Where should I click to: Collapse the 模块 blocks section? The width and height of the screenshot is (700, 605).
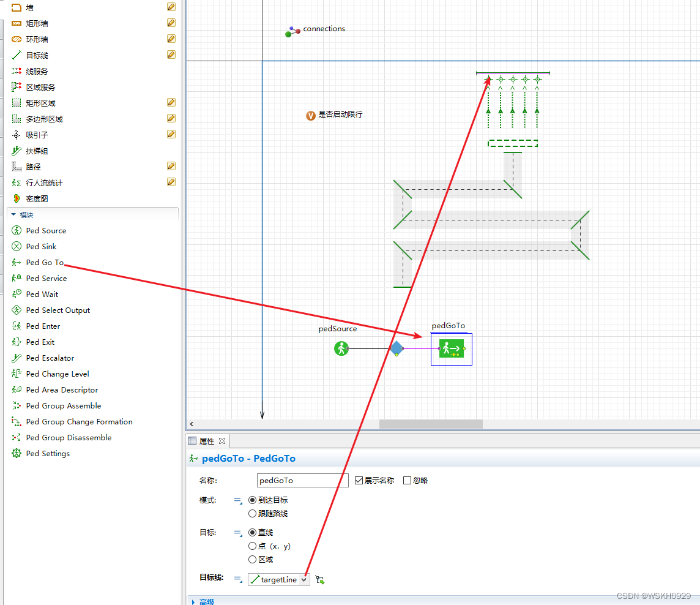click(13, 214)
